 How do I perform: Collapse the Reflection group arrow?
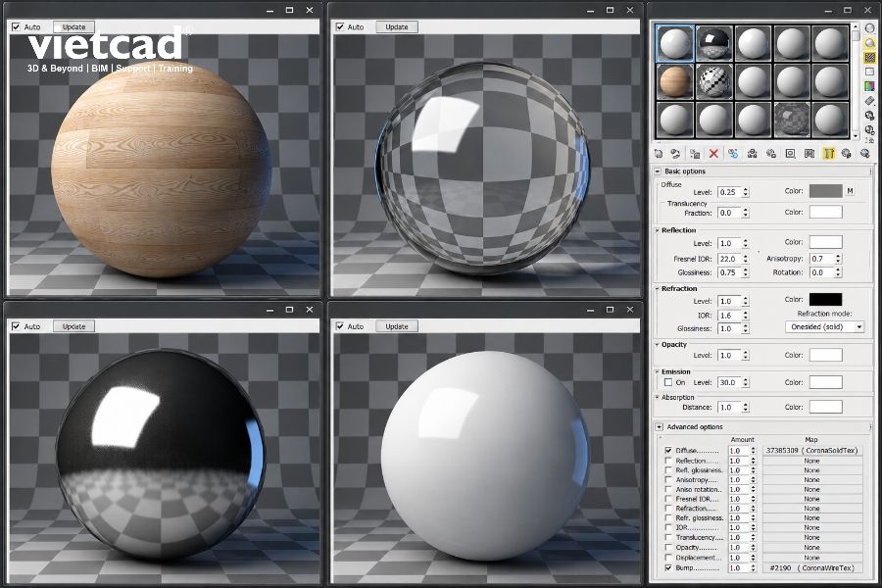click(657, 230)
